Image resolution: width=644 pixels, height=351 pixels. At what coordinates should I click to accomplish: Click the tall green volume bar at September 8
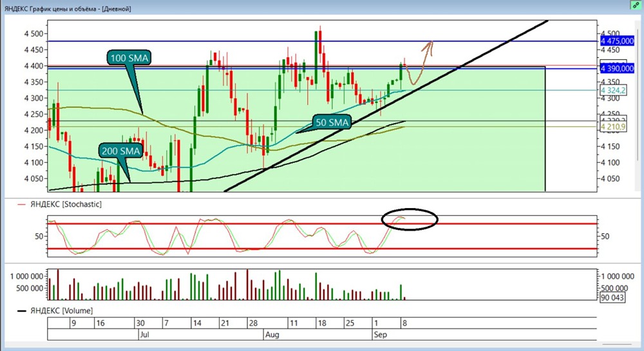pyautogui.click(x=401, y=292)
